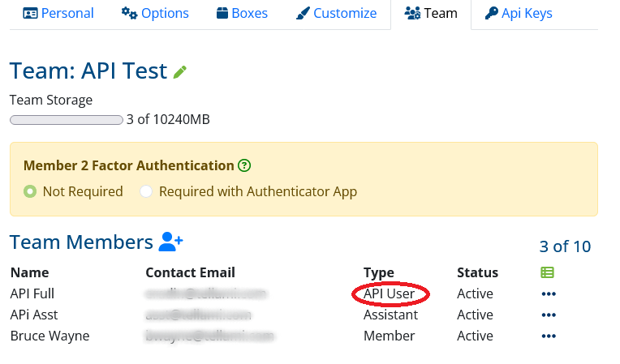The image size is (620, 364).
Task: Click the pencil icon to rename team
Action: [x=180, y=72]
